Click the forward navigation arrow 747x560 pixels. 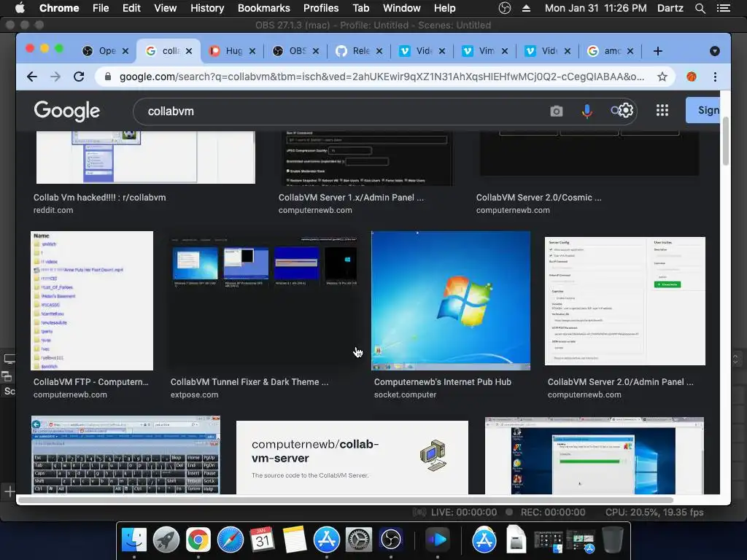pyautogui.click(x=55, y=77)
